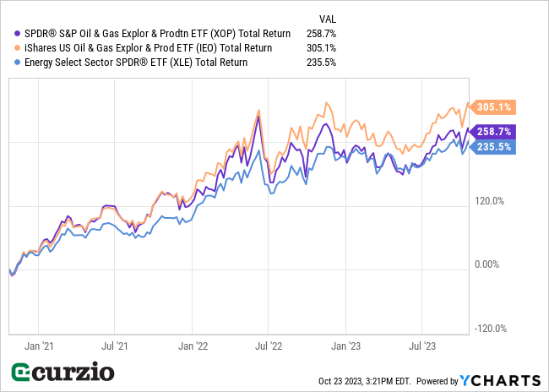Click the Jan '21 axis label
This screenshot has height=392, width=549.
coord(41,346)
